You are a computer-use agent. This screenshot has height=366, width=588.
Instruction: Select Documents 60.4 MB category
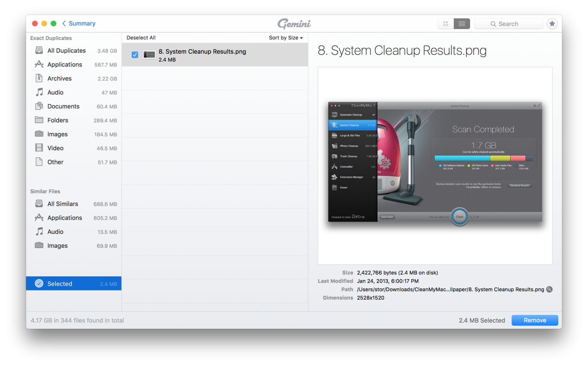point(74,106)
